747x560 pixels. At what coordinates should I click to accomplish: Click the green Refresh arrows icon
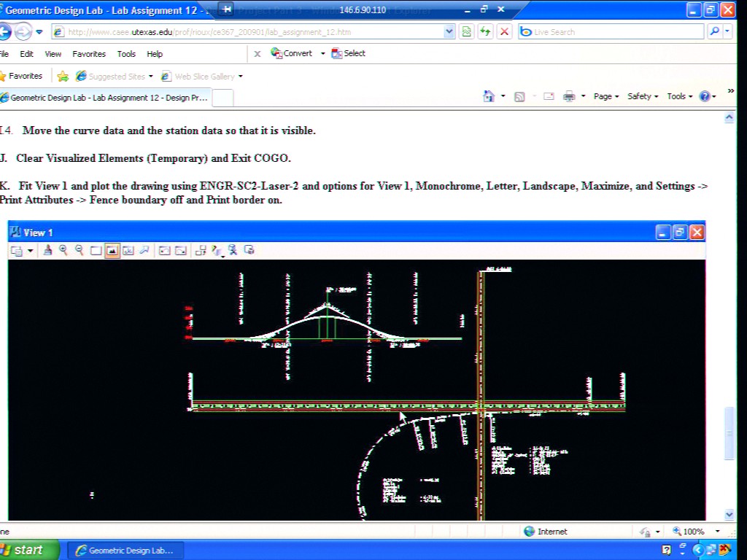(485, 32)
